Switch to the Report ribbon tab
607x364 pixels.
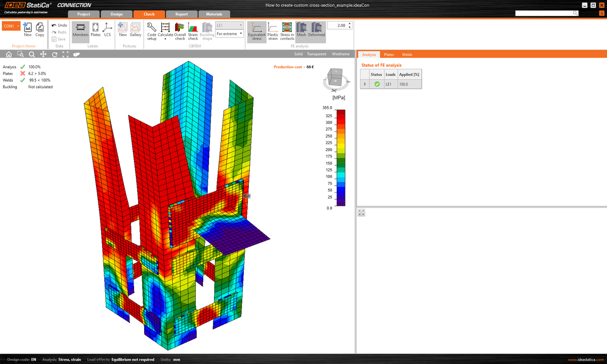pos(181,14)
